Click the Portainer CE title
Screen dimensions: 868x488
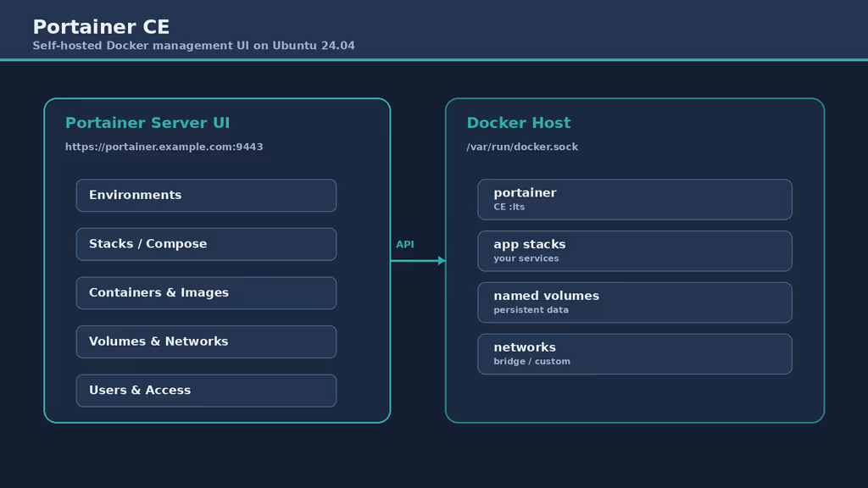101,26
